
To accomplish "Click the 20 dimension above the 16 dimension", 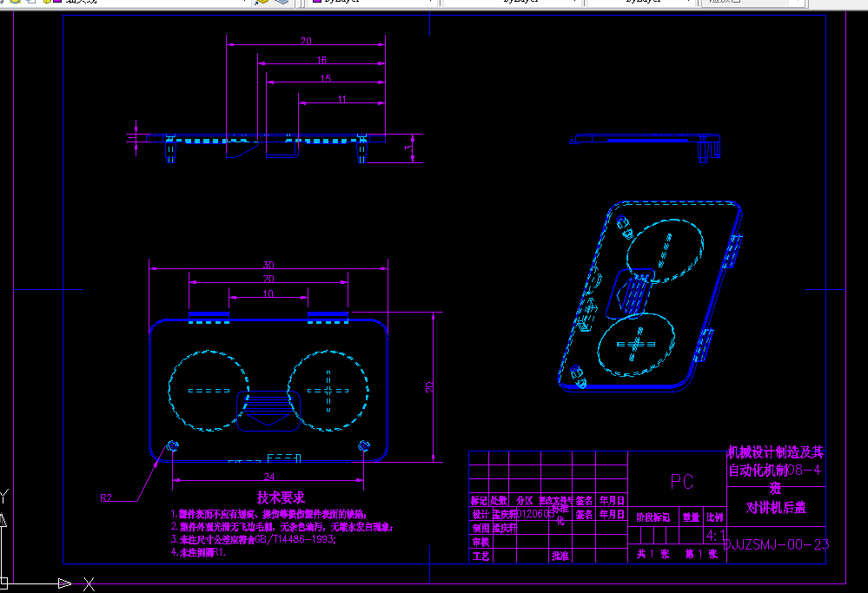I will 306,41.
